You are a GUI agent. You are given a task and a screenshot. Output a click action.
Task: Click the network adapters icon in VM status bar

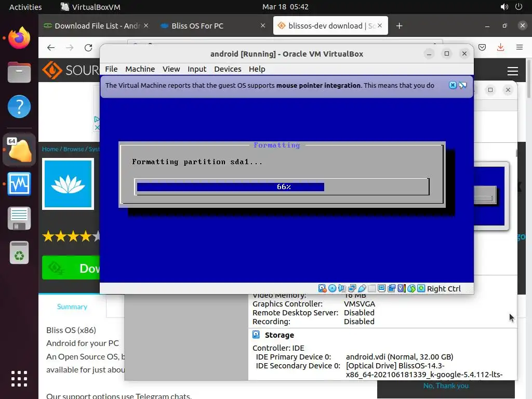(352, 288)
